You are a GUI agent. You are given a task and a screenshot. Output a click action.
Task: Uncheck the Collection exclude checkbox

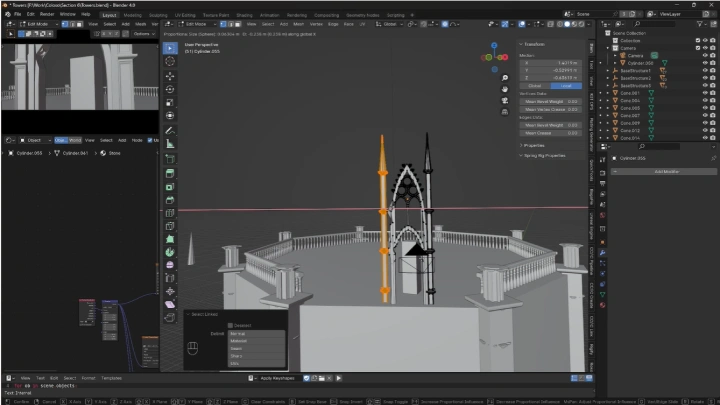tap(698, 40)
